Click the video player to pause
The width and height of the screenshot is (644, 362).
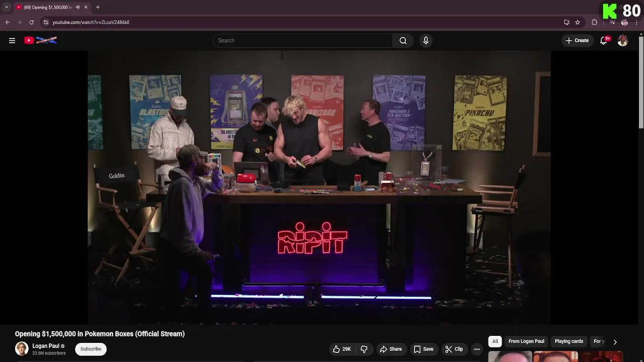pyautogui.click(x=319, y=187)
